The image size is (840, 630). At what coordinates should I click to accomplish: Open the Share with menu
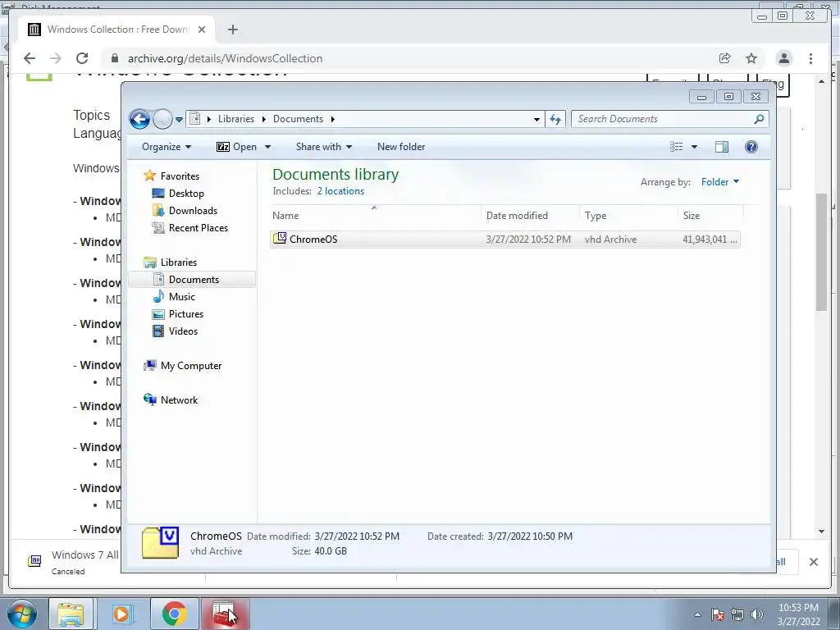pos(323,147)
